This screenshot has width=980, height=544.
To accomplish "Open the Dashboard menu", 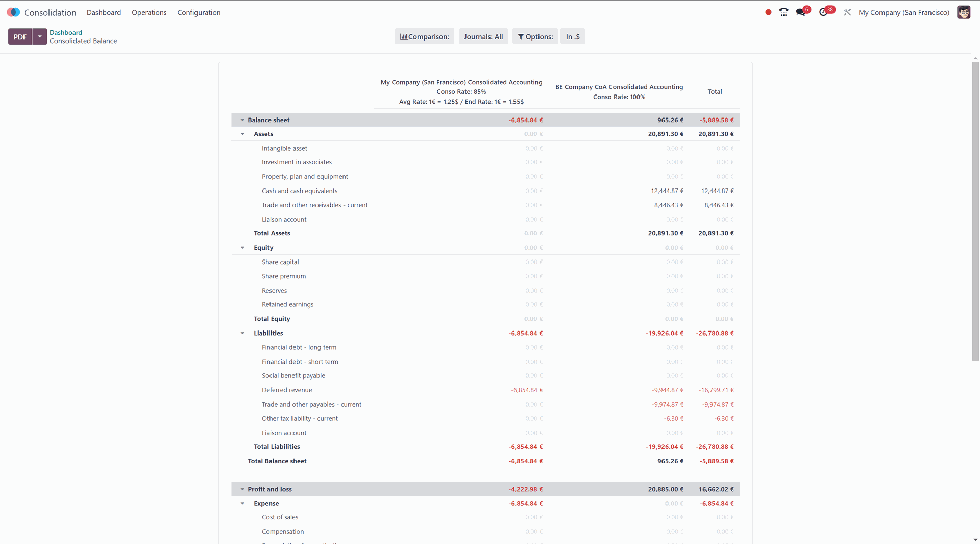I will coord(104,12).
